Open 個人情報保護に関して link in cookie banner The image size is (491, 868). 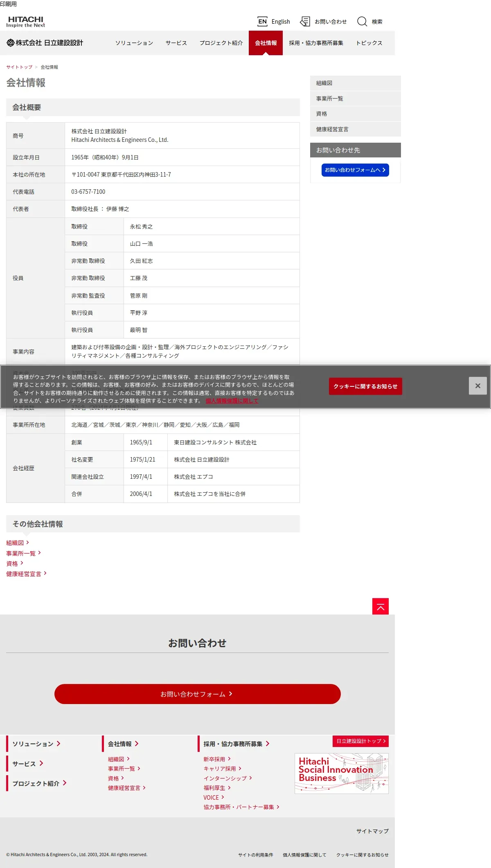(232, 401)
